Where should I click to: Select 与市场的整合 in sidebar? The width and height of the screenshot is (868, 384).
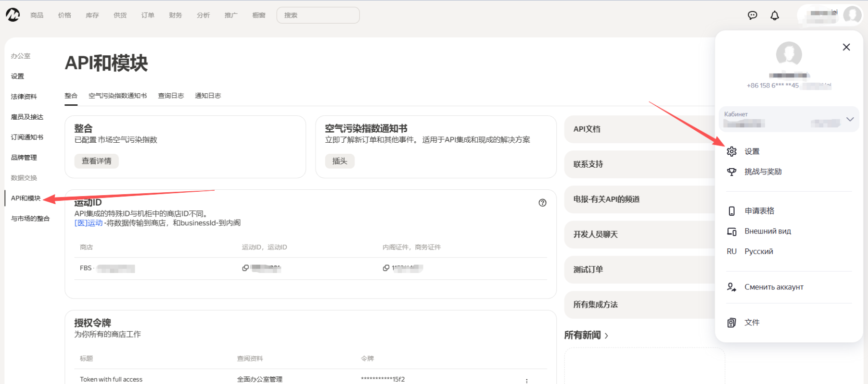[30, 219]
